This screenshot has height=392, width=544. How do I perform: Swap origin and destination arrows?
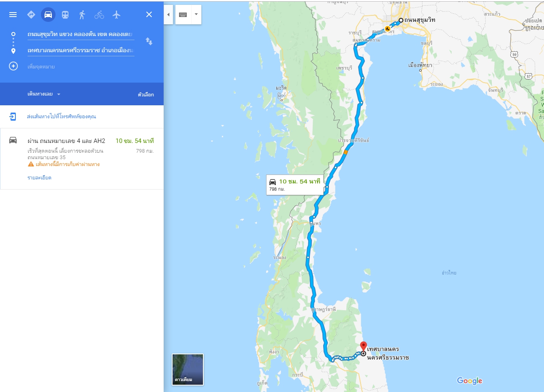point(149,41)
